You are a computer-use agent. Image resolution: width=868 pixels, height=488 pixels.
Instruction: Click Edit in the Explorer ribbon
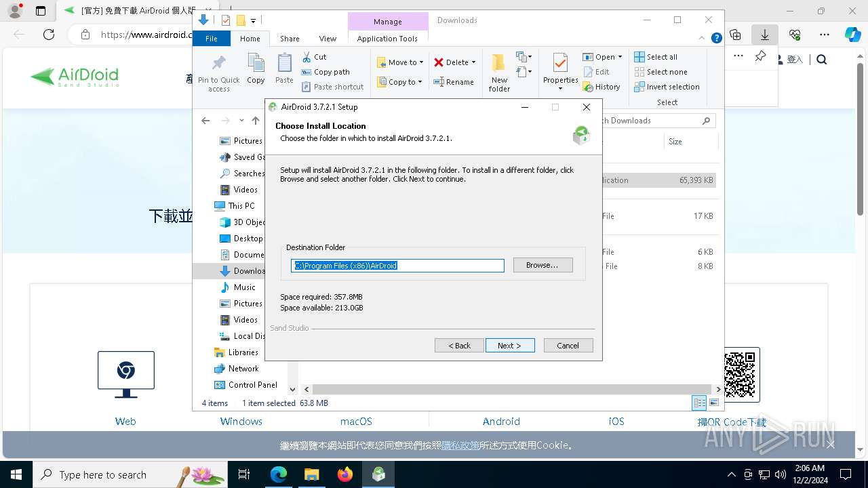click(x=596, y=72)
